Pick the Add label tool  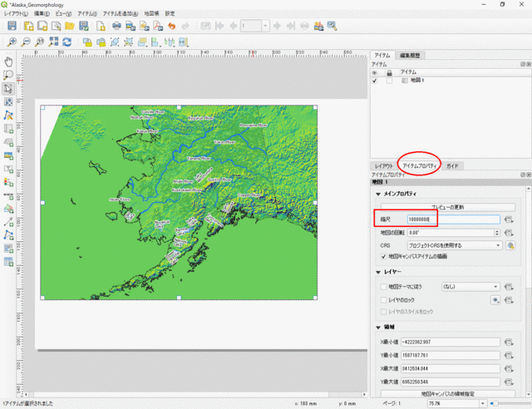pyautogui.click(x=8, y=169)
